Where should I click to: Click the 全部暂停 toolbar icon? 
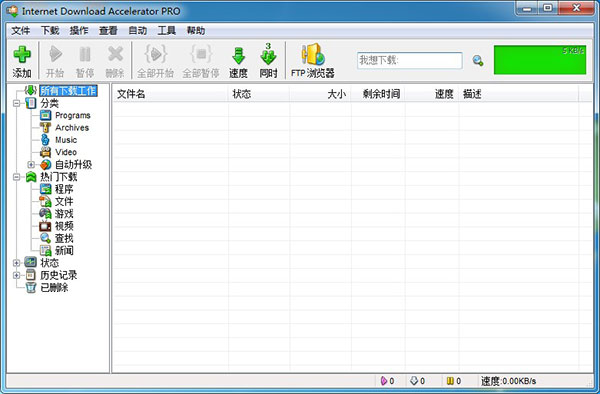[201, 54]
